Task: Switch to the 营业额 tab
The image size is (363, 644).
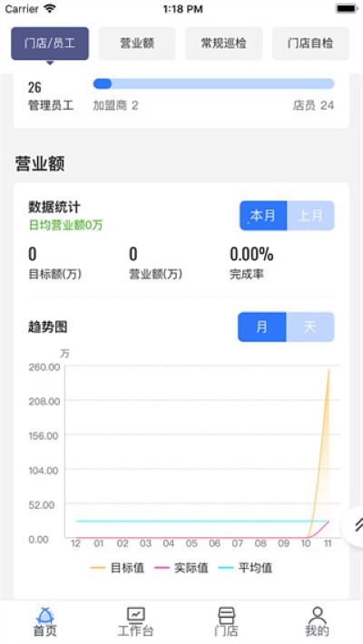Action: tap(137, 44)
